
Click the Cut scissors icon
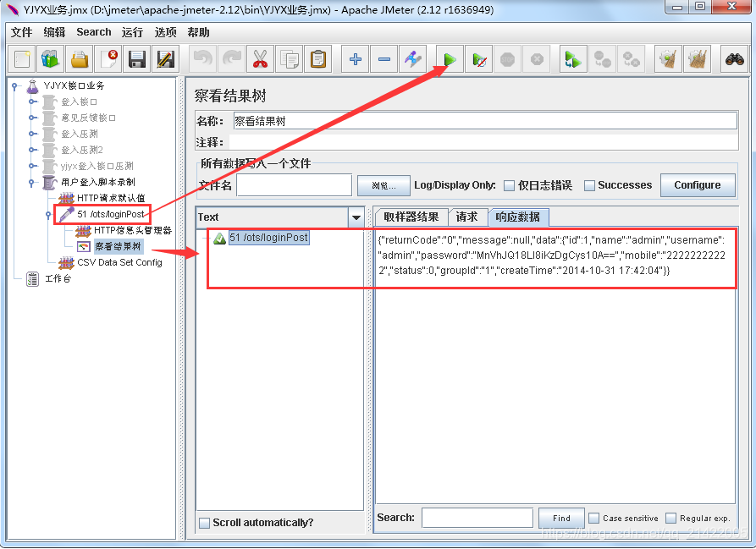(x=261, y=59)
